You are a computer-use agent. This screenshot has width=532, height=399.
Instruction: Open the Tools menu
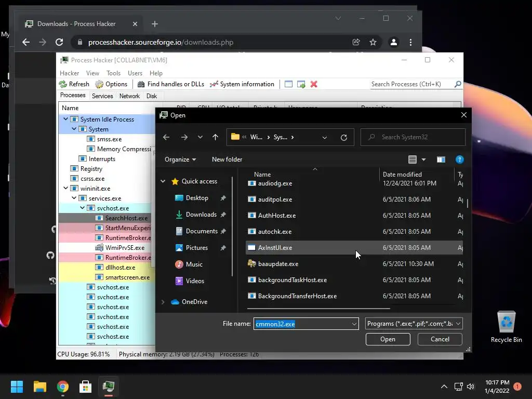click(x=113, y=73)
